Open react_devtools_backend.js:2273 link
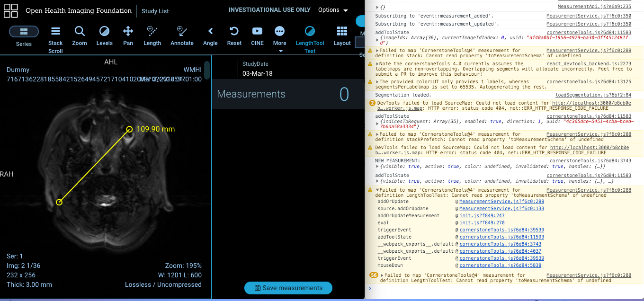This screenshot has width=644, height=301. [x=589, y=64]
